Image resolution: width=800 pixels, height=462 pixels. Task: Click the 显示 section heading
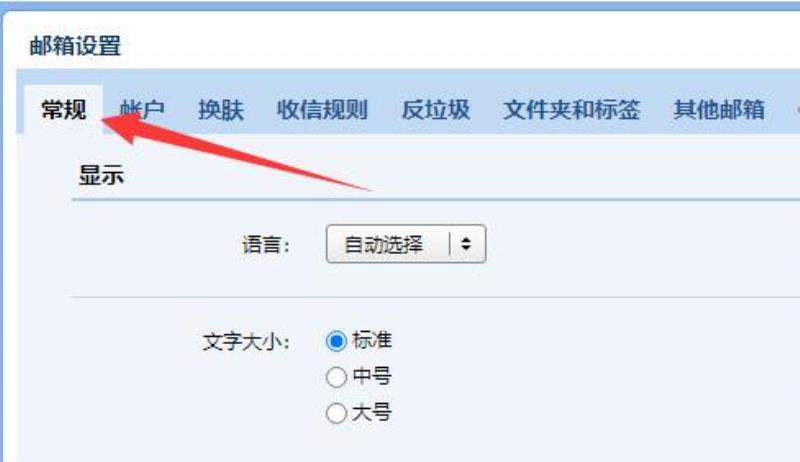[101, 175]
